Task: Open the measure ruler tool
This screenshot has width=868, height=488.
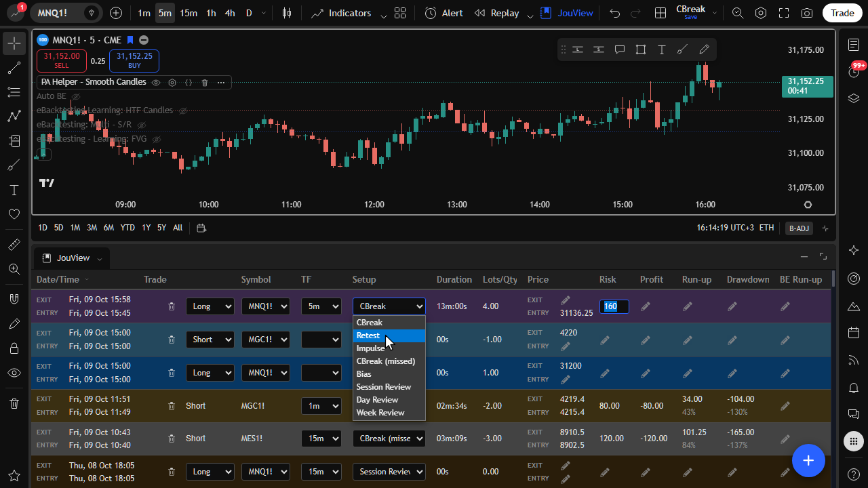Action: [x=14, y=245]
